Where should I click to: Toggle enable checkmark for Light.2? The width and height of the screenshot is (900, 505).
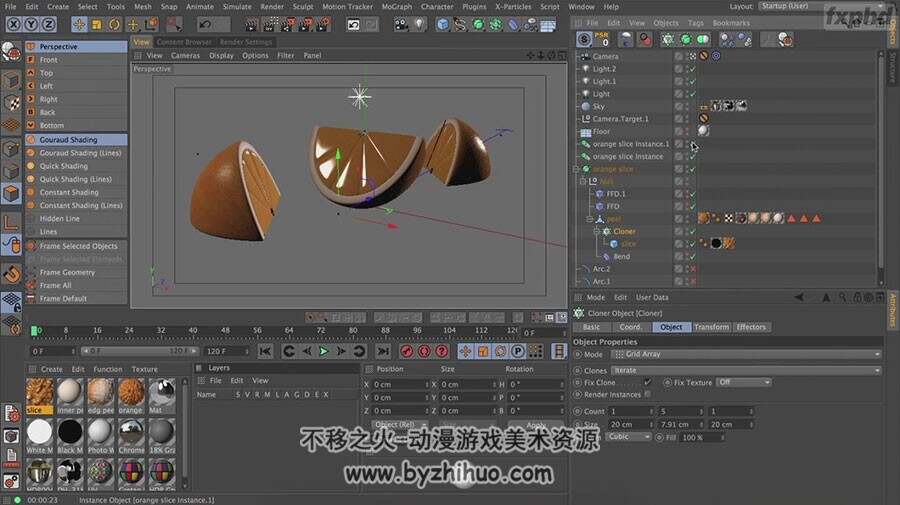pos(693,69)
